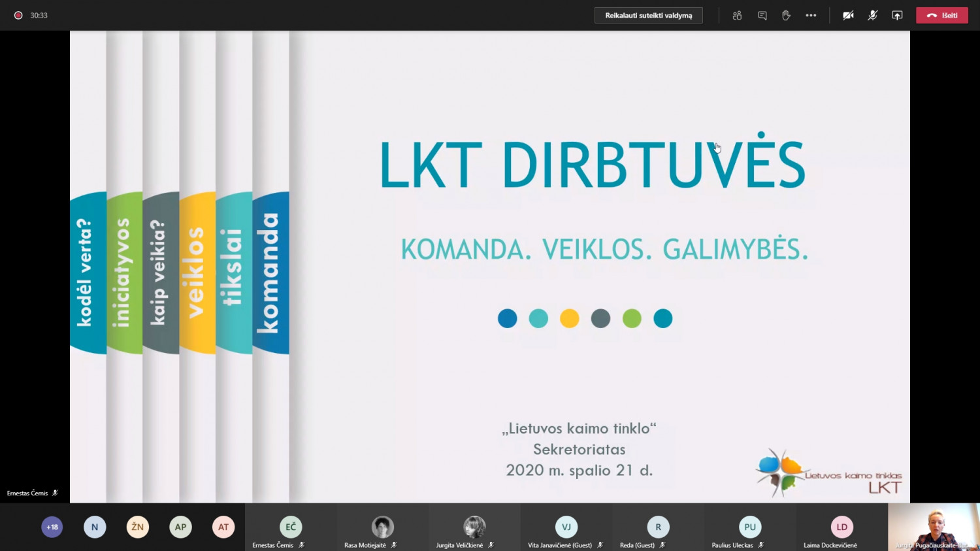Image resolution: width=980 pixels, height=551 pixels.
Task: Click the green "iniciatyvos" slide tab
Action: click(124, 273)
